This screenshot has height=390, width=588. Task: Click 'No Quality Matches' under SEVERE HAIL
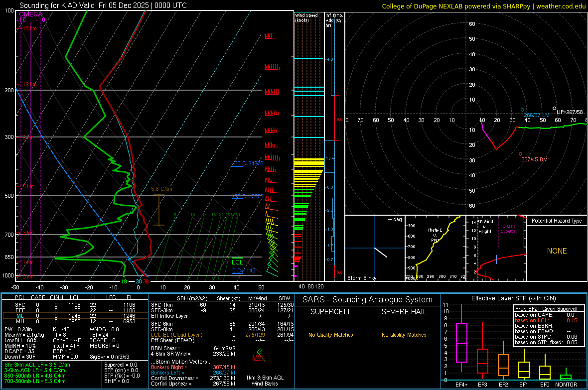point(404,335)
